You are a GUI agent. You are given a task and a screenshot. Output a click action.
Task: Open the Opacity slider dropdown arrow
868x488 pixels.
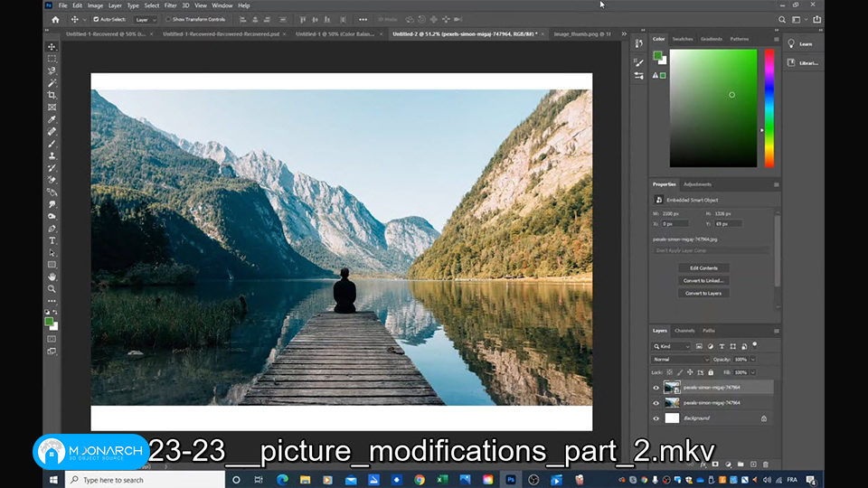[753, 360]
